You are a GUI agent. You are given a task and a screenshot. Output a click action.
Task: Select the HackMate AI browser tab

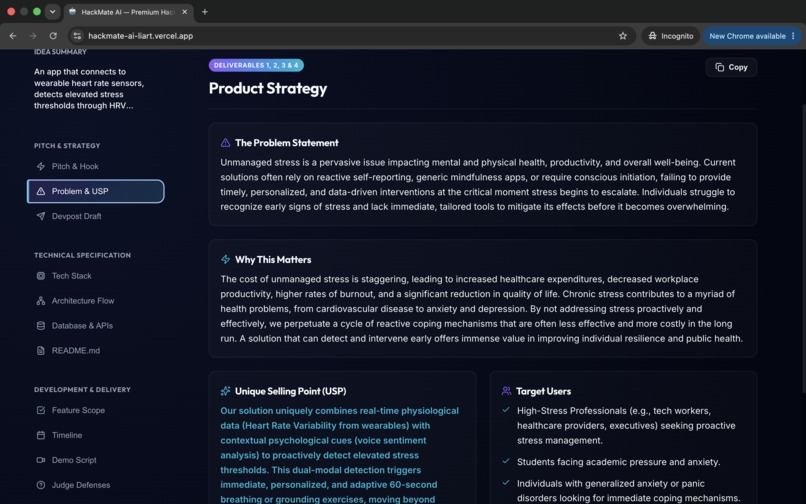point(129,12)
